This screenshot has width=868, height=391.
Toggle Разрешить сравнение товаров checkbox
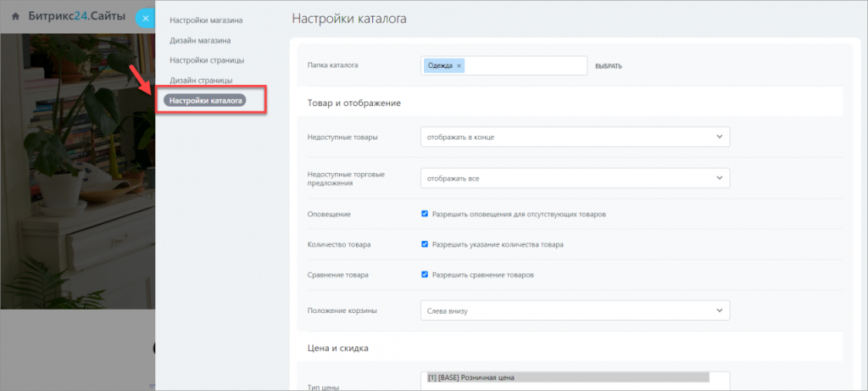click(425, 275)
